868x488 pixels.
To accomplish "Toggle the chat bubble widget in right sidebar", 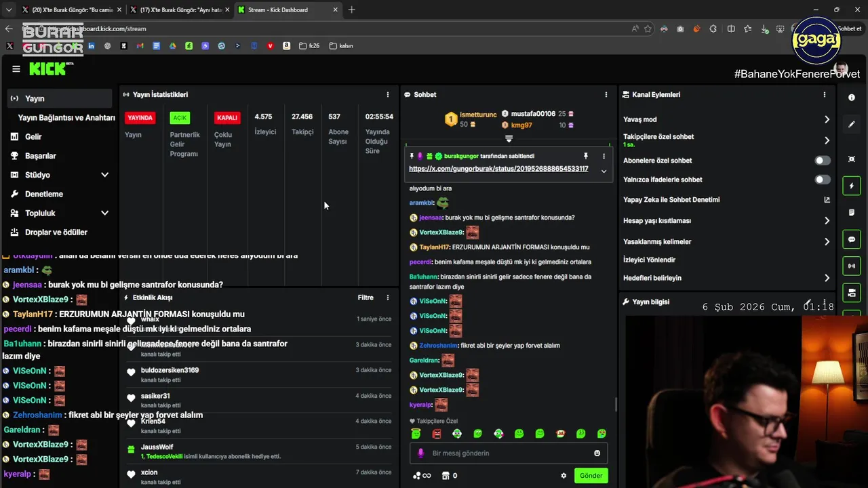I will [852, 239].
